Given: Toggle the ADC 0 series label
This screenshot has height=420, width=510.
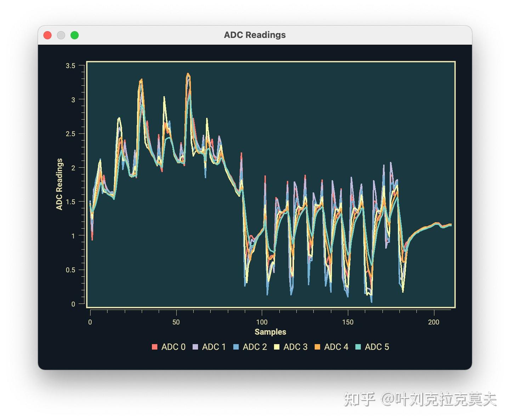Looking at the screenshot, I should (173, 347).
